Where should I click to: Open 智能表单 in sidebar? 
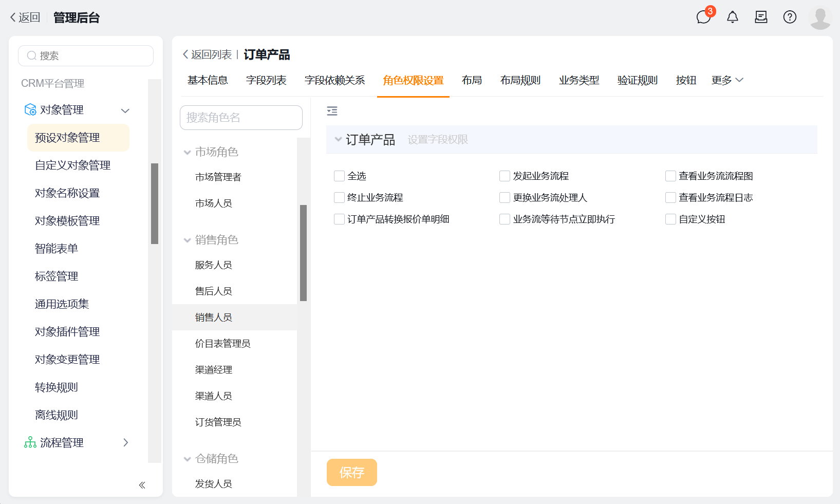pyautogui.click(x=57, y=249)
